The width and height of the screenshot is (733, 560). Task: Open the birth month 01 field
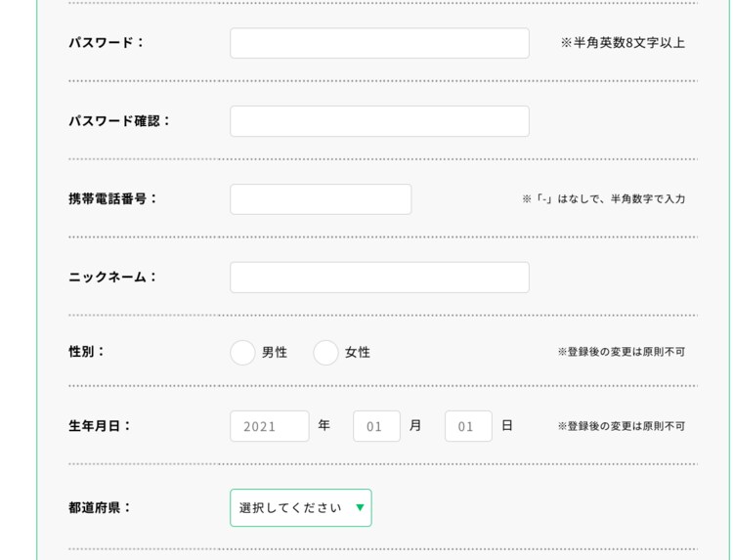click(x=377, y=426)
